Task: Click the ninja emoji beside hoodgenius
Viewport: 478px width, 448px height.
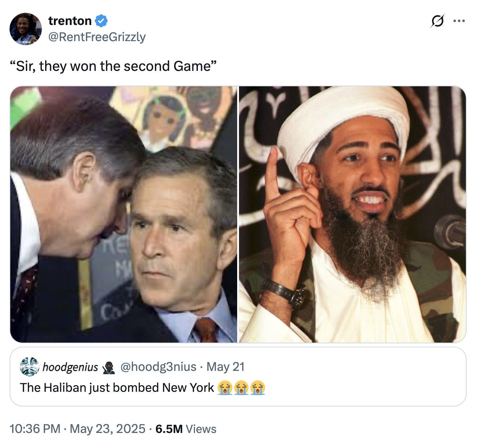Action: coord(109,367)
